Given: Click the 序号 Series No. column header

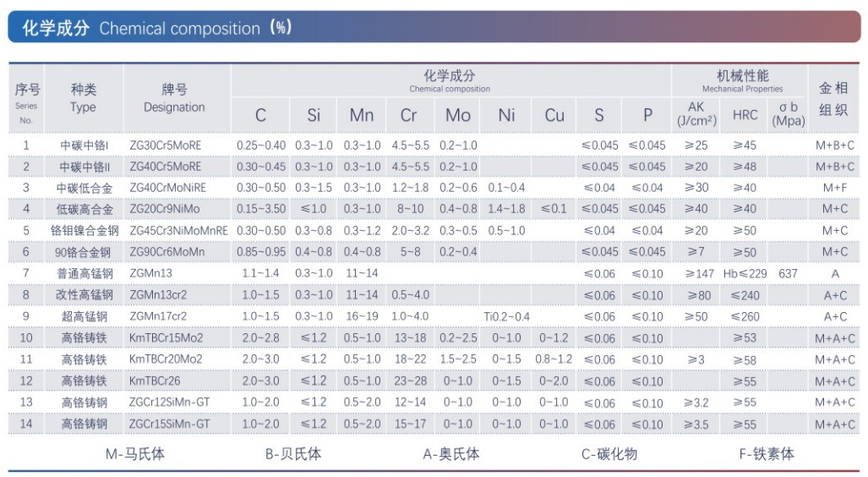Looking at the screenshot, I should pyautogui.click(x=26, y=100).
